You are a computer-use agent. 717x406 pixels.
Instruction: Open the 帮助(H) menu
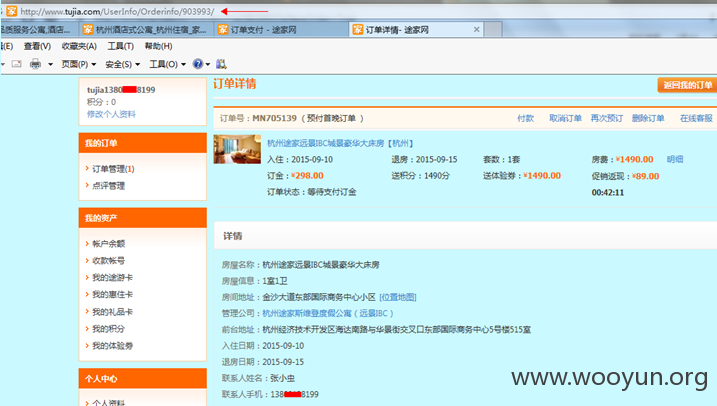pyautogui.click(x=158, y=46)
